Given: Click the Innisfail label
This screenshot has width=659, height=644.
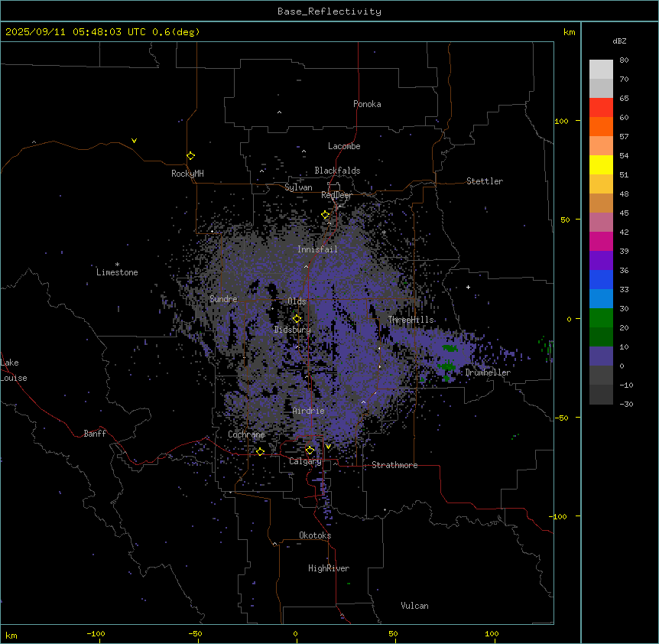Looking at the screenshot, I should (x=317, y=249).
